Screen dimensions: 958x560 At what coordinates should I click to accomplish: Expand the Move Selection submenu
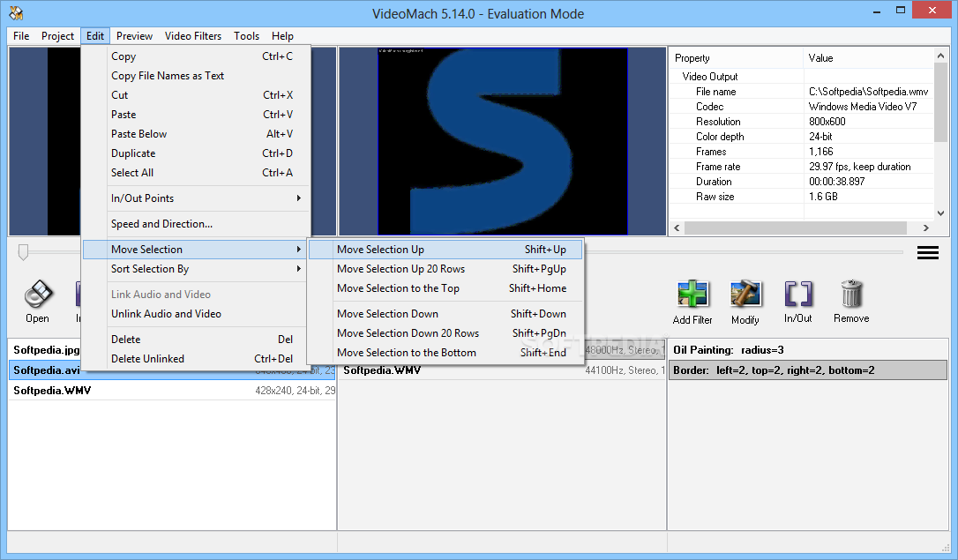click(196, 250)
